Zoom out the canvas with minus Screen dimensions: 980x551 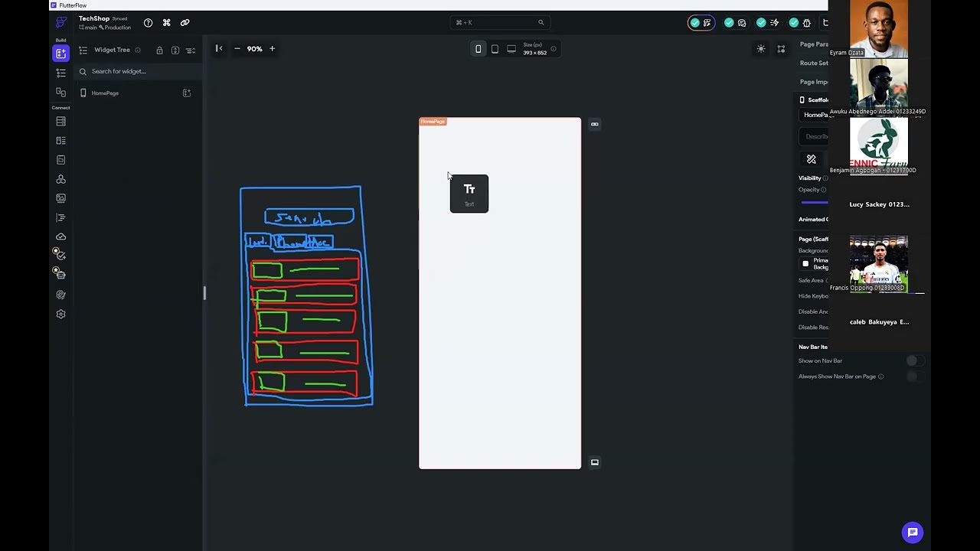click(237, 49)
